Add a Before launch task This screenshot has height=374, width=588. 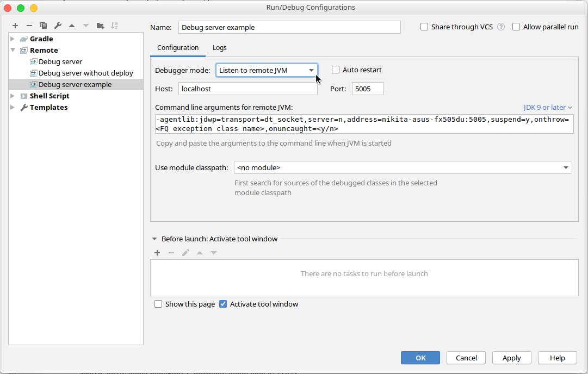coord(157,252)
